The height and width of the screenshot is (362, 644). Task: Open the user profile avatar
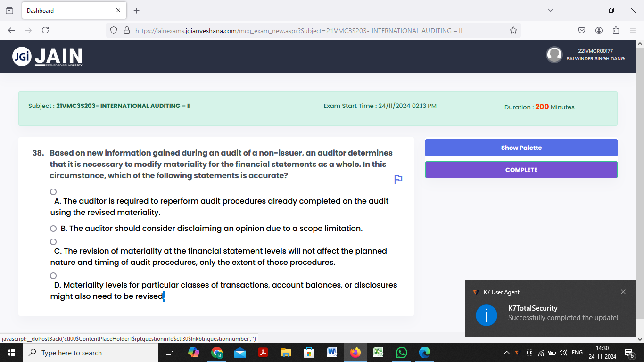coord(554,55)
